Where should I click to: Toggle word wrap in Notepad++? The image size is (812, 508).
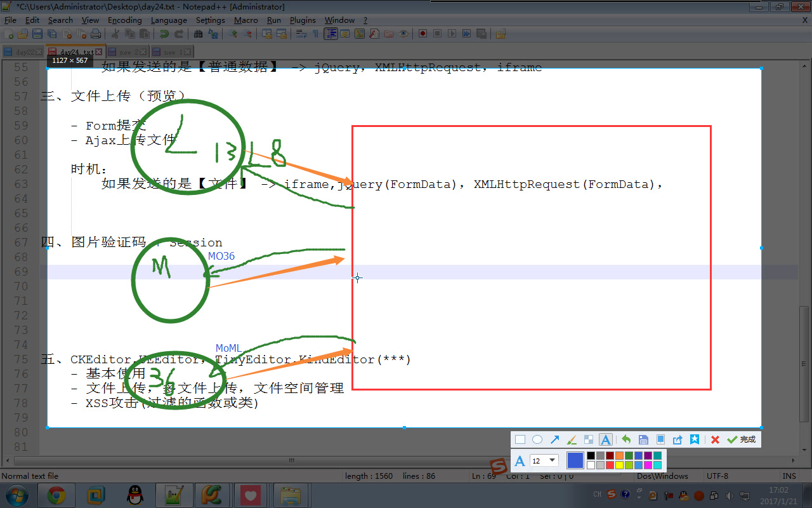click(x=301, y=33)
